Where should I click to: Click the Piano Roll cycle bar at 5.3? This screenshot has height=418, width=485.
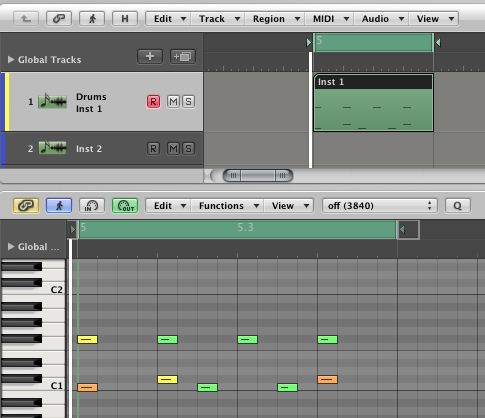pos(245,228)
